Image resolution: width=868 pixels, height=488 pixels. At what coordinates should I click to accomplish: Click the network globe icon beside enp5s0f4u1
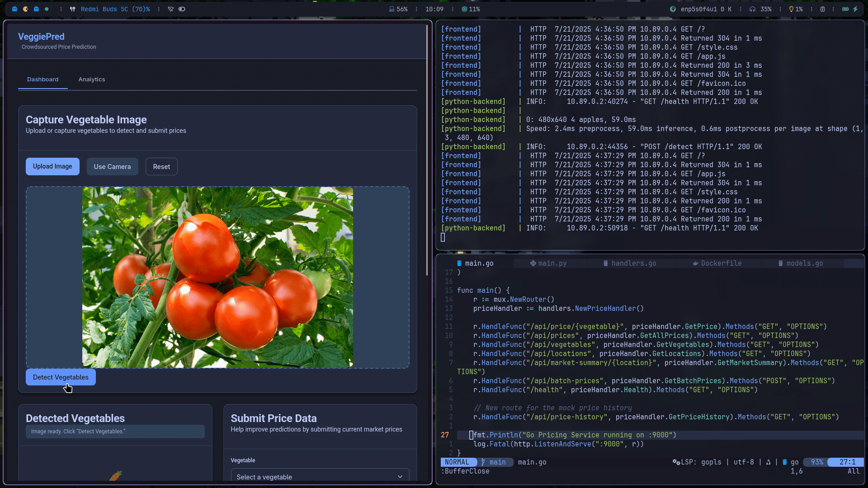tap(673, 9)
